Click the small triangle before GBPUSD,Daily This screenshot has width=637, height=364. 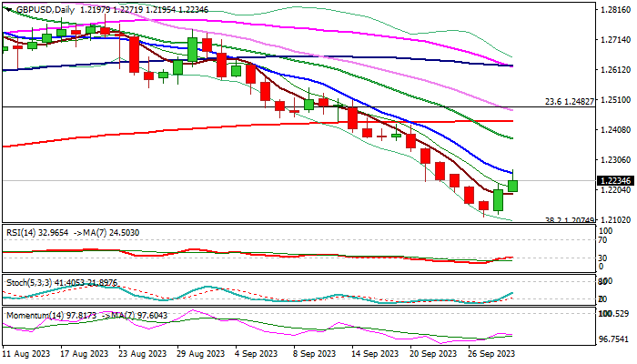click(9, 9)
